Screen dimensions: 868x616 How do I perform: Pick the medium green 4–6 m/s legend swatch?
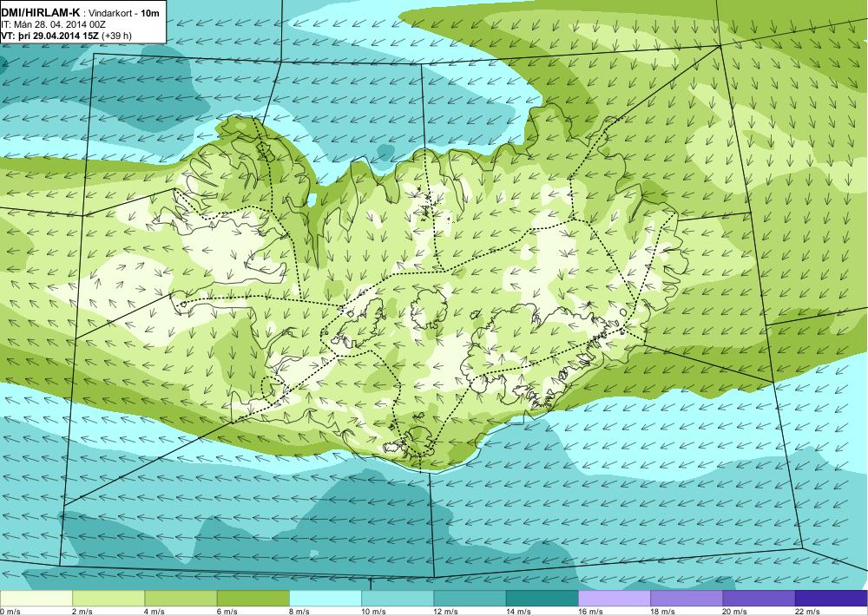pos(181,599)
